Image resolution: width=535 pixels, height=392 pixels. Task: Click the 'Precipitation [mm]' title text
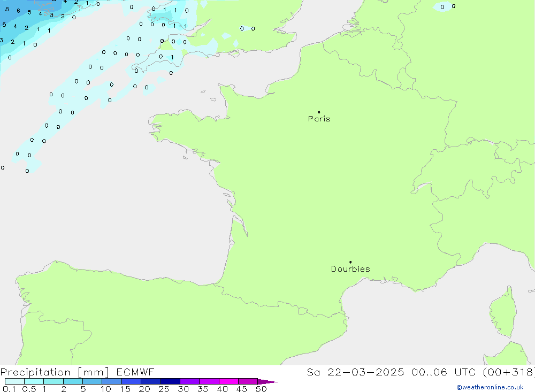click(x=55, y=372)
